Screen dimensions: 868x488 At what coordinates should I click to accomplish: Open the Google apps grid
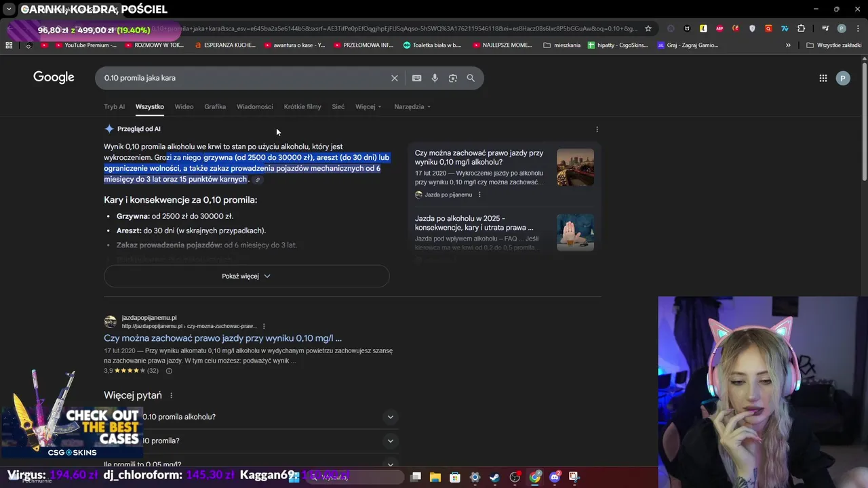[823, 78]
